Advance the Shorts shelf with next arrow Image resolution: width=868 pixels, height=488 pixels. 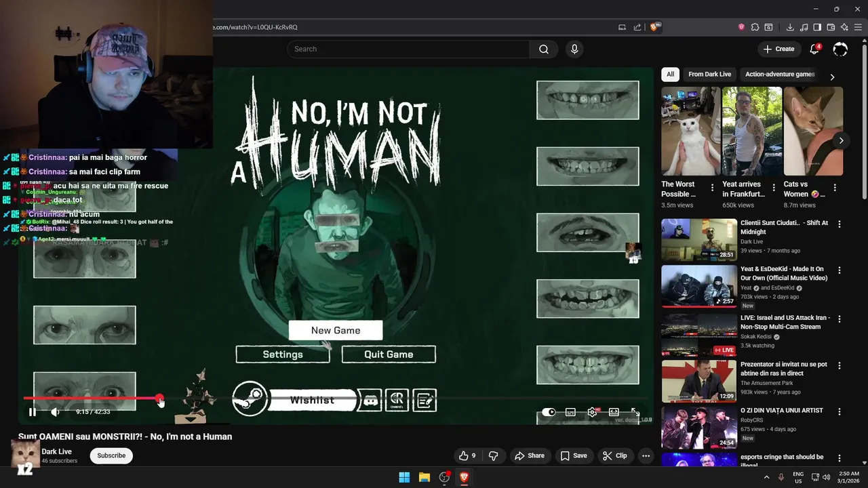pyautogui.click(x=841, y=141)
